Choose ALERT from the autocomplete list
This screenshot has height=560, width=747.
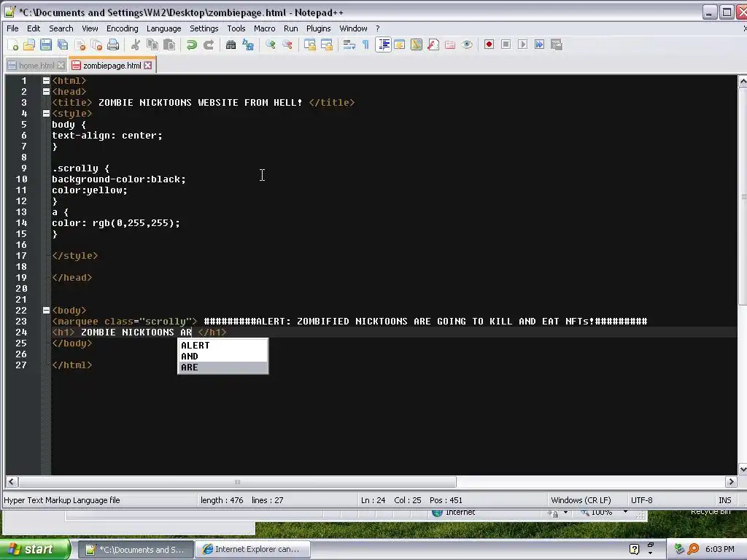[x=222, y=345]
